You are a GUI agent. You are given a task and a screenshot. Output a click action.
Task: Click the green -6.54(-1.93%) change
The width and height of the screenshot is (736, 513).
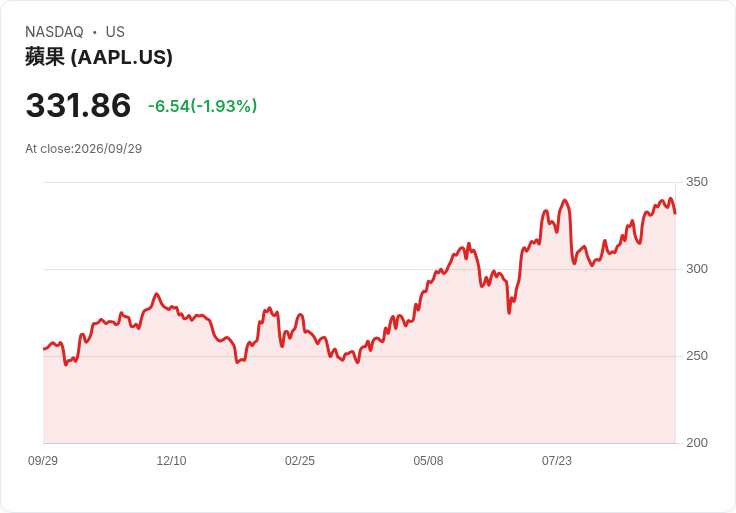click(x=202, y=106)
